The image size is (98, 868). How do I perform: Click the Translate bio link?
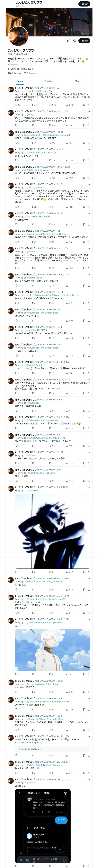(14, 65)
